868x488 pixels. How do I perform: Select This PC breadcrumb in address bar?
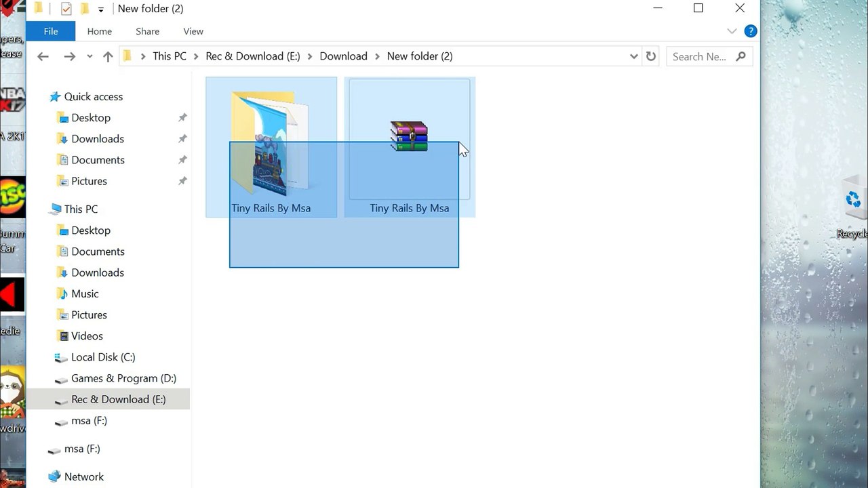pos(170,56)
